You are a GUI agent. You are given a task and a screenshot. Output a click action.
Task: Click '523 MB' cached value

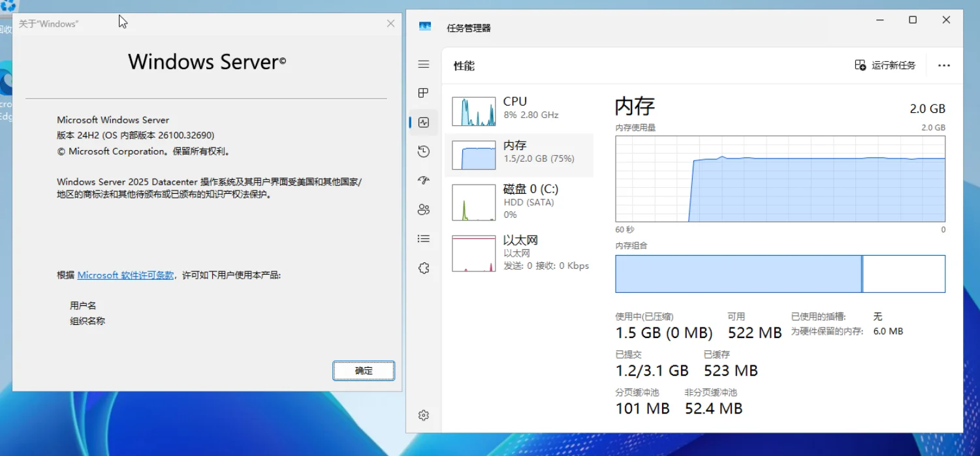[731, 371]
